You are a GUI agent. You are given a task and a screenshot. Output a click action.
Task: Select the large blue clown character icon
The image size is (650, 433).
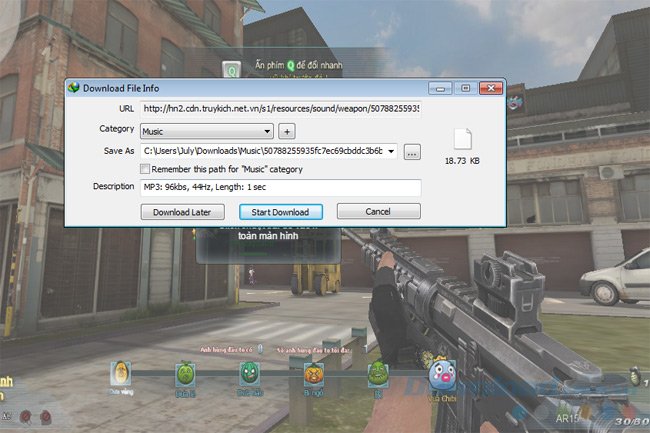click(x=441, y=375)
